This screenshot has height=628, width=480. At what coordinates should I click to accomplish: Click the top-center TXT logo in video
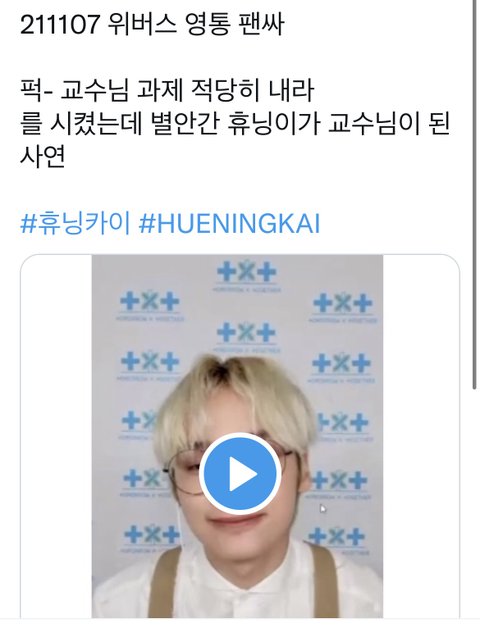[246, 276]
